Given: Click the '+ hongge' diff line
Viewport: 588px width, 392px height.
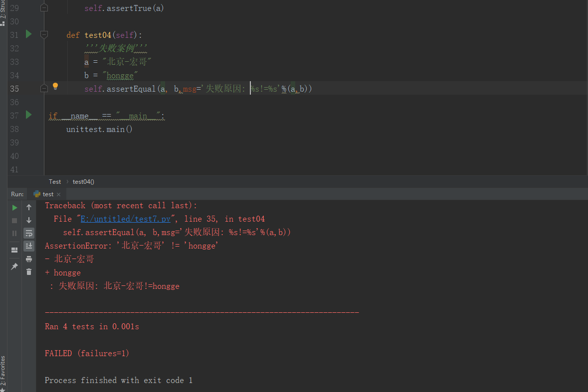Looking at the screenshot, I should click(63, 272).
